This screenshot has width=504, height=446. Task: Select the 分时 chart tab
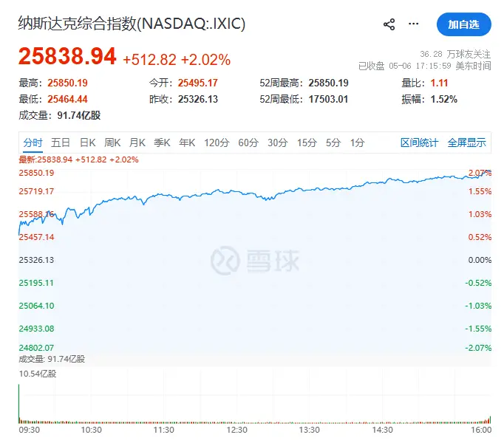(x=33, y=143)
